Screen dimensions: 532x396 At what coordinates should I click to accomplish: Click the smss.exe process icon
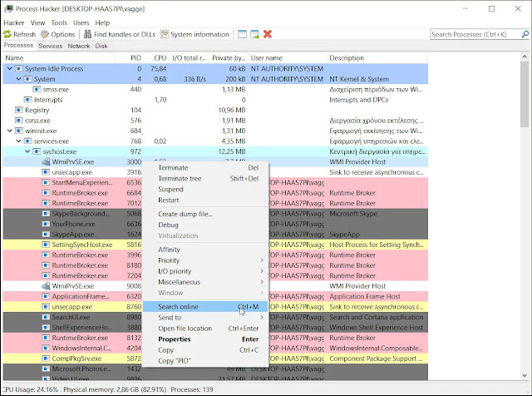click(x=37, y=90)
